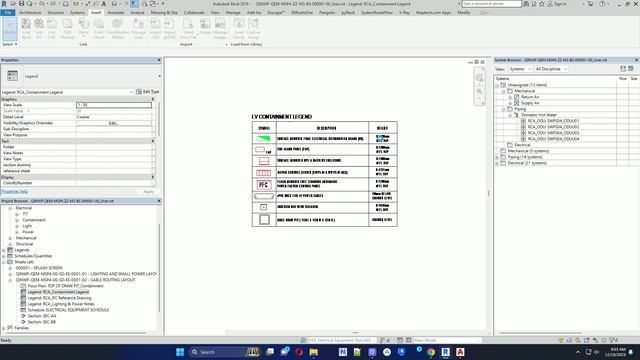Image resolution: width=640 pixels, height=360 pixels.
Task: Click the Load Family icon
Action: pyautogui.click(x=239, y=29)
